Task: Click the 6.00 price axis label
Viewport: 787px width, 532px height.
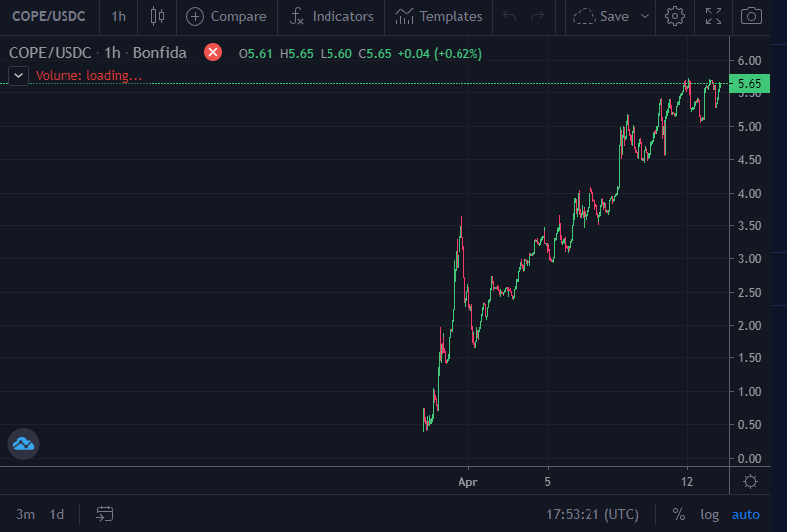Action: pos(749,61)
